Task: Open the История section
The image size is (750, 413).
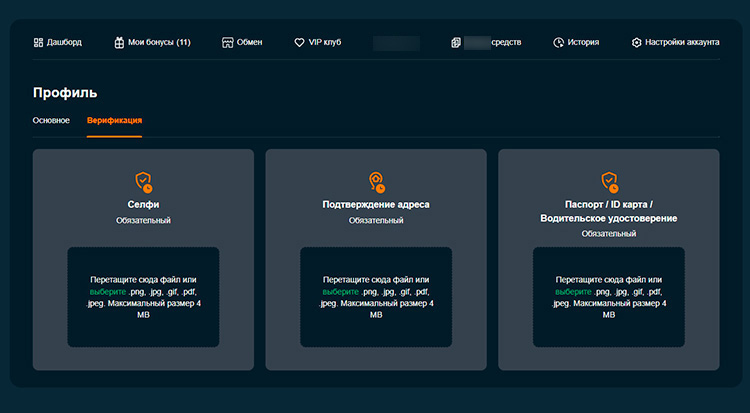Action: click(x=576, y=43)
